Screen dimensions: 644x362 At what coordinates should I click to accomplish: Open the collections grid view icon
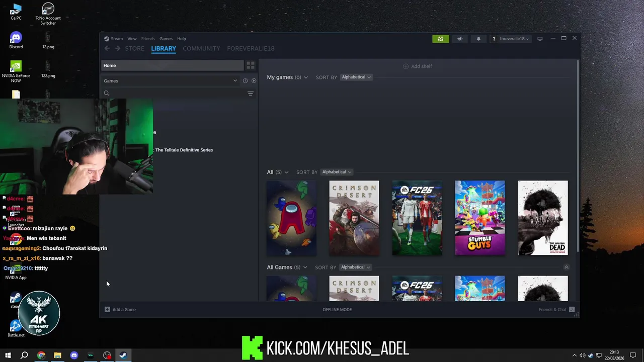[251, 65]
